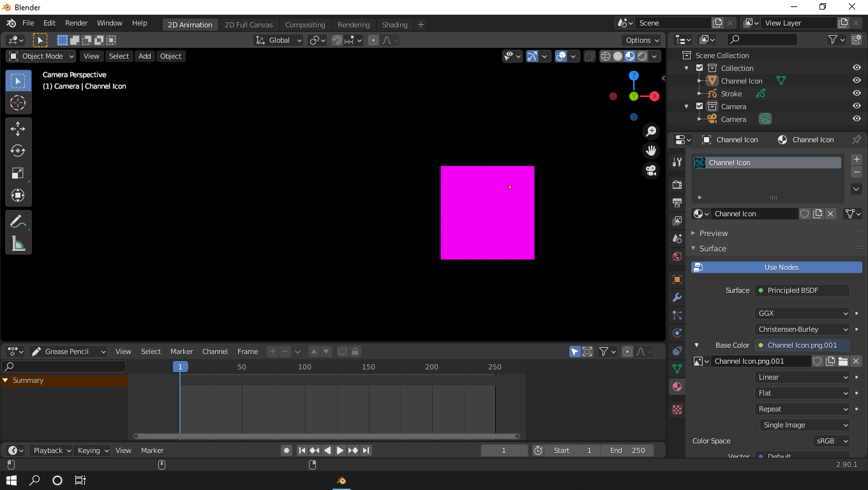Open the viewport Add menu
This screenshot has width=868, height=490.
(x=145, y=56)
